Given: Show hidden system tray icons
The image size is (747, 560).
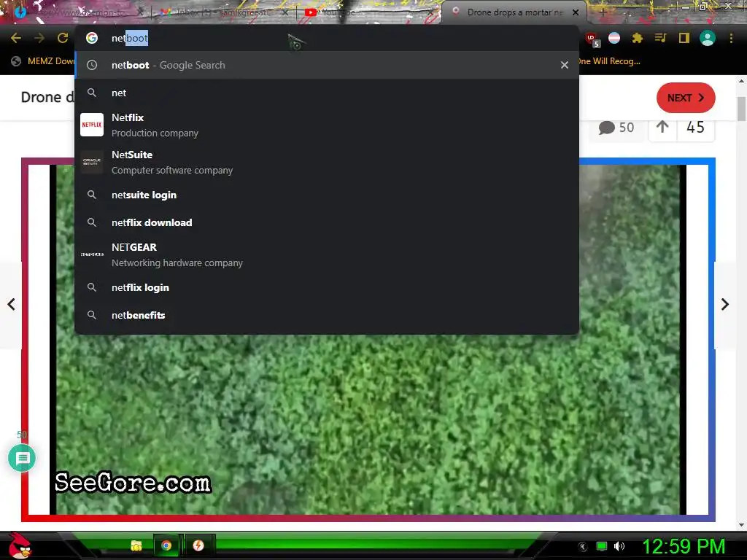Looking at the screenshot, I should pyautogui.click(x=582, y=547).
